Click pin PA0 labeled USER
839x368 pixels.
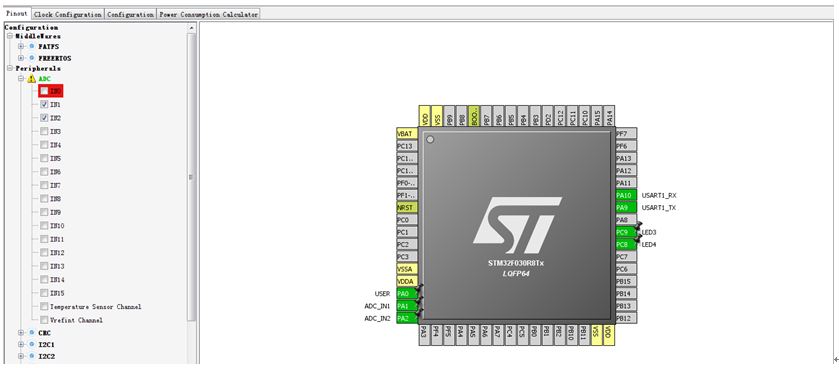click(407, 294)
